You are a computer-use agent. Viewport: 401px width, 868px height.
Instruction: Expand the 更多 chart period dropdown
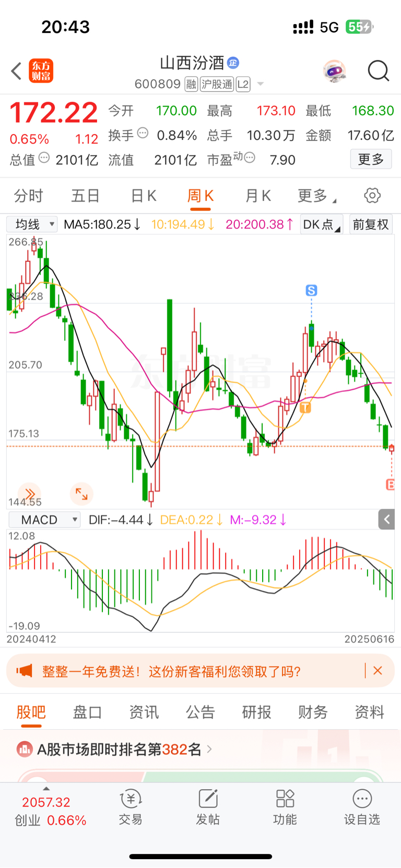316,196
